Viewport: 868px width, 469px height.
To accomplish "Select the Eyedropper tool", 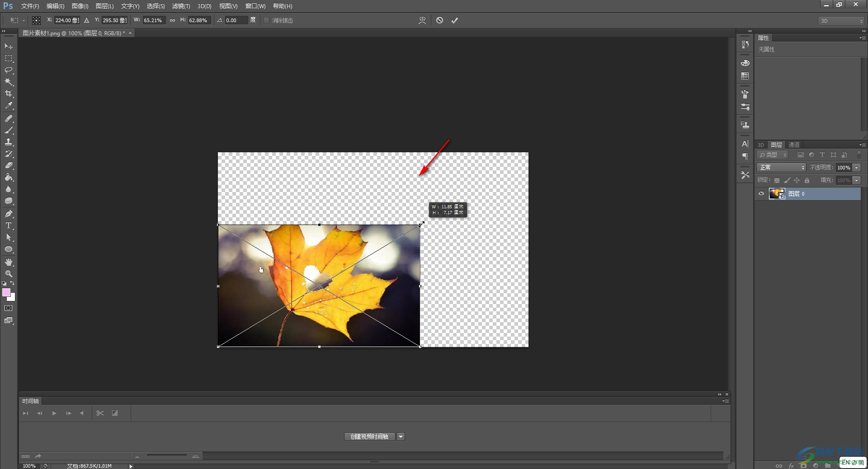I will [x=9, y=106].
